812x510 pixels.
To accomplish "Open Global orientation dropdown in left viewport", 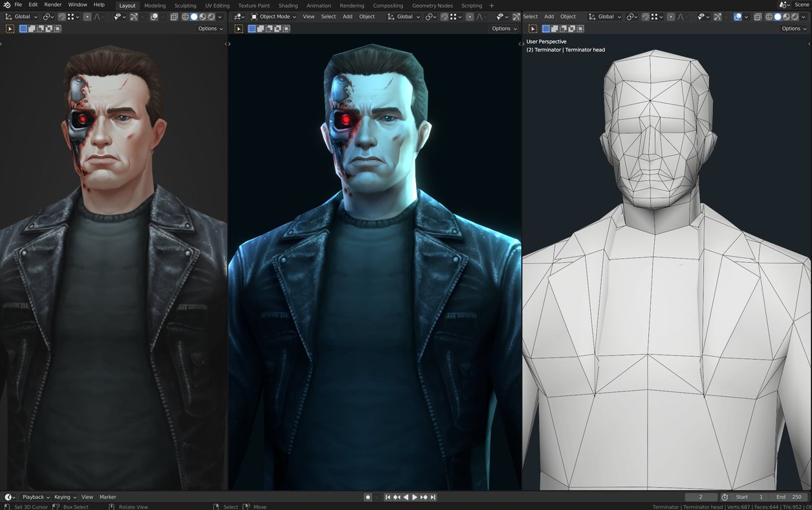I will (20, 17).
